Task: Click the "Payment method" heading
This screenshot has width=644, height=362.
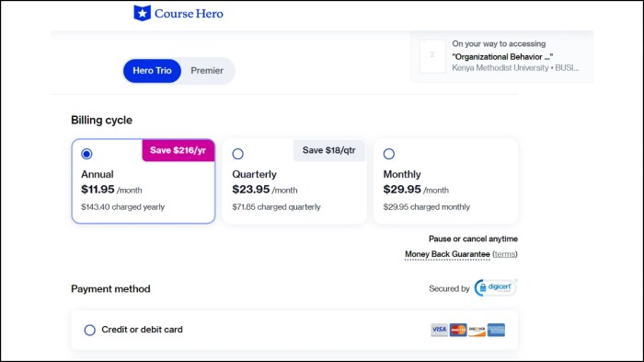Action: pyautogui.click(x=110, y=289)
